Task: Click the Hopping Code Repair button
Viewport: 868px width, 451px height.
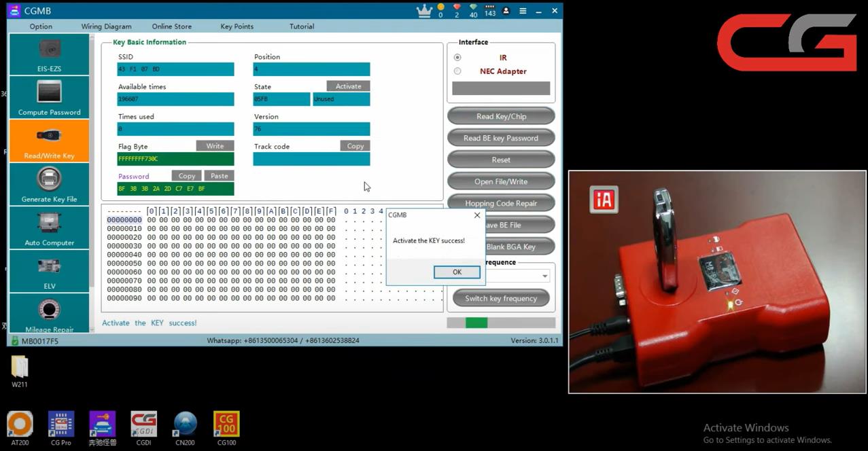Action: coord(501,203)
